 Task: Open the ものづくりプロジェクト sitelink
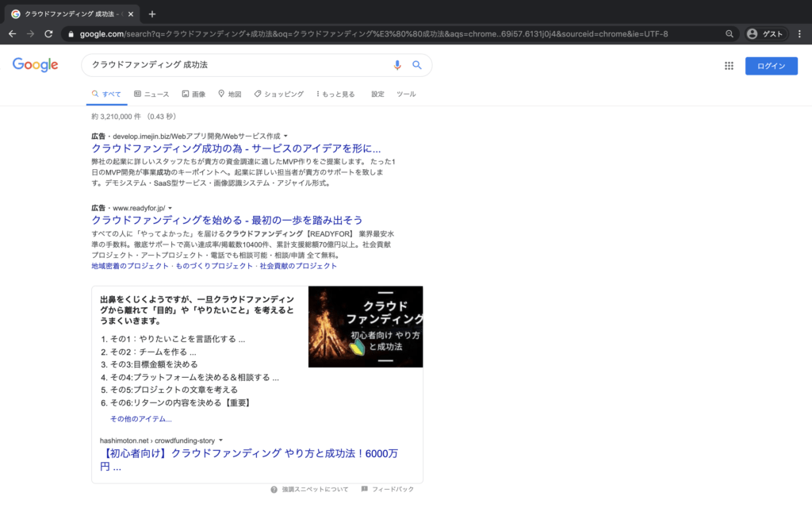coord(214,266)
